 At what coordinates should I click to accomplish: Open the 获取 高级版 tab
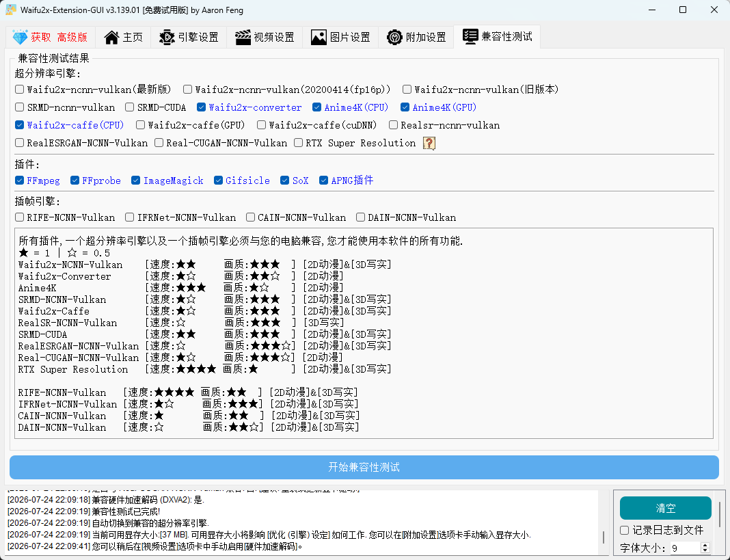(x=51, y=38)
